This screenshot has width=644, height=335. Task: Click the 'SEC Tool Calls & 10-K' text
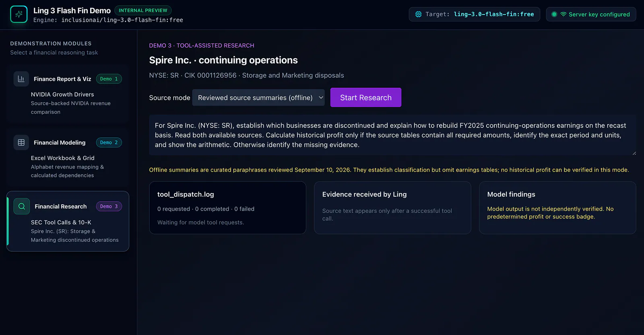(61, 222)
